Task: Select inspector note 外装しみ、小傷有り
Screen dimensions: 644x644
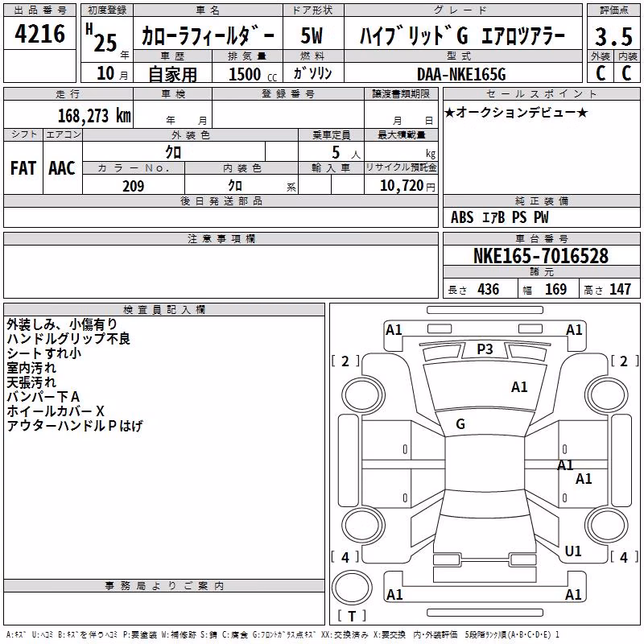Action: pos(63,324)
